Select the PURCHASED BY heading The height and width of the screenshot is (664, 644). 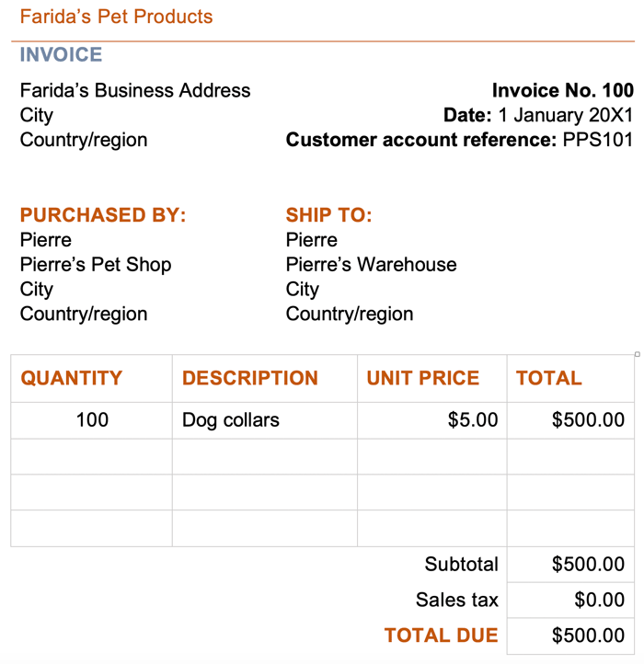click(103, 215)
